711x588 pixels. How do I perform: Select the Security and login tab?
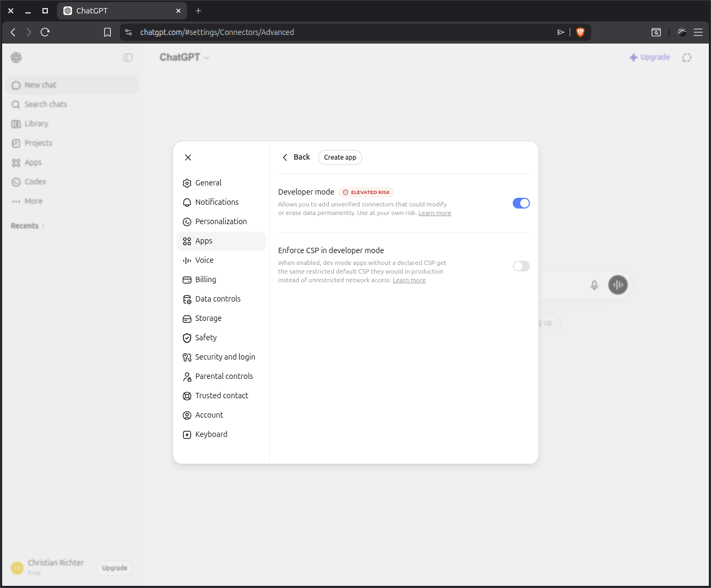pyautogui.click(x=221, y=357)
